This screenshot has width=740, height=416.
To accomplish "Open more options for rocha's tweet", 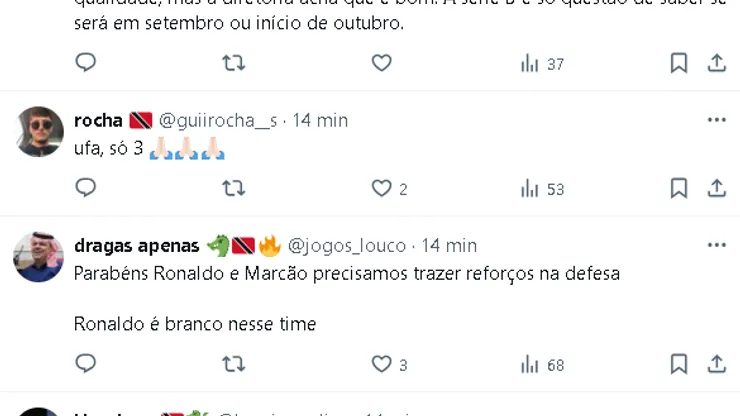I will [x=716, y=120].
